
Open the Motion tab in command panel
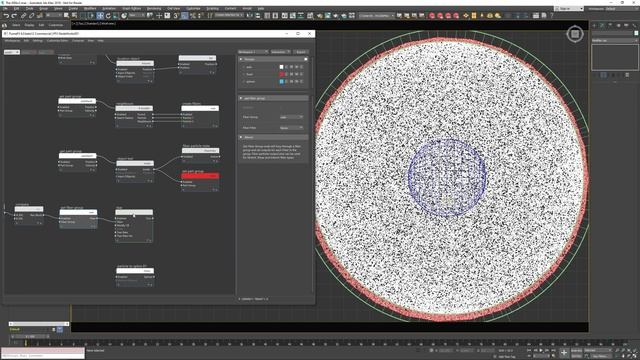[x=618, y=25]
